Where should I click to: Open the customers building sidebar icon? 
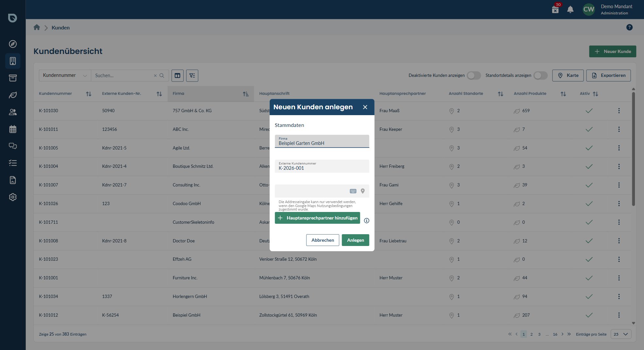pos(13,61)
